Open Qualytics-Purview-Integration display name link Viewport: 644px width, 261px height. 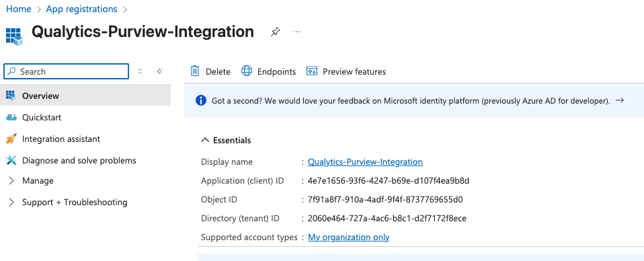[365, 162]
